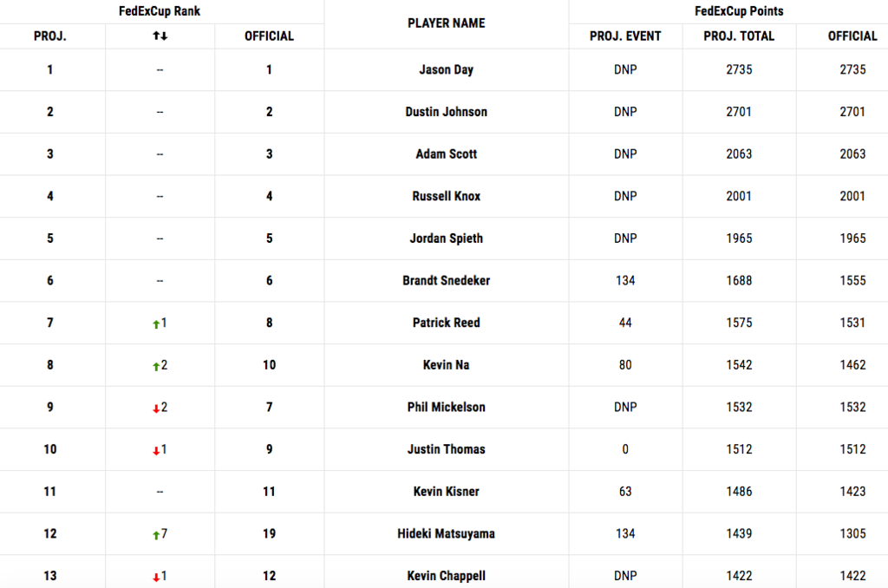Sort by the PROJ. rank column header
This screenshot has height=588, width=888.
tap(49, 36)
